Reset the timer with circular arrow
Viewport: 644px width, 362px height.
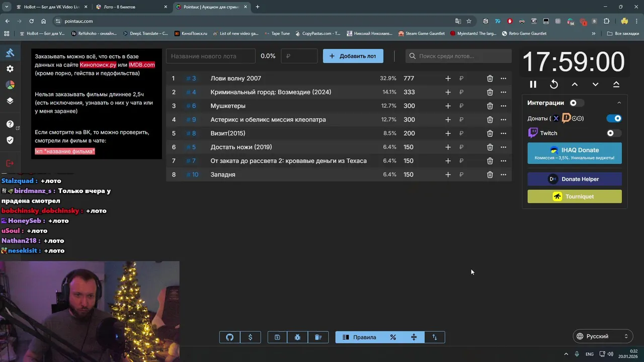(554, 84)
